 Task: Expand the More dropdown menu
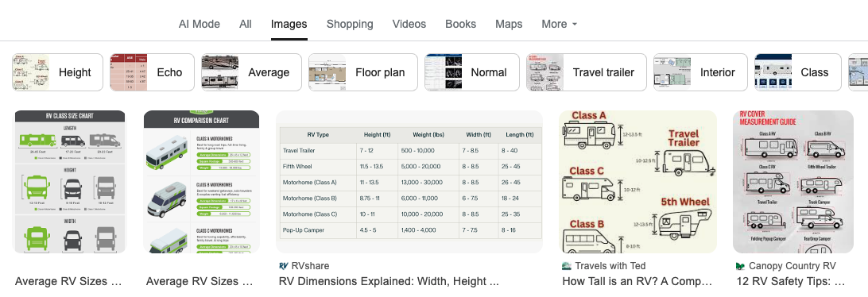(x=559, y=25)
